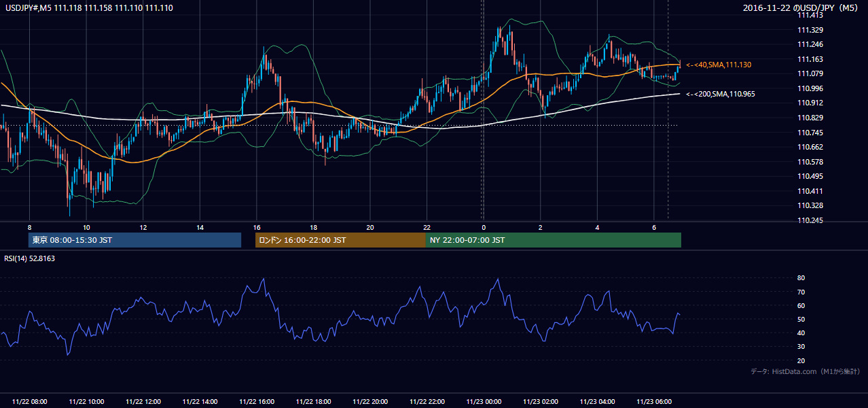Click the 11/22 18:00 time axis label
The width and height of the screenshot is (868, 408).
pyautogui.click(x=313, y=402)
